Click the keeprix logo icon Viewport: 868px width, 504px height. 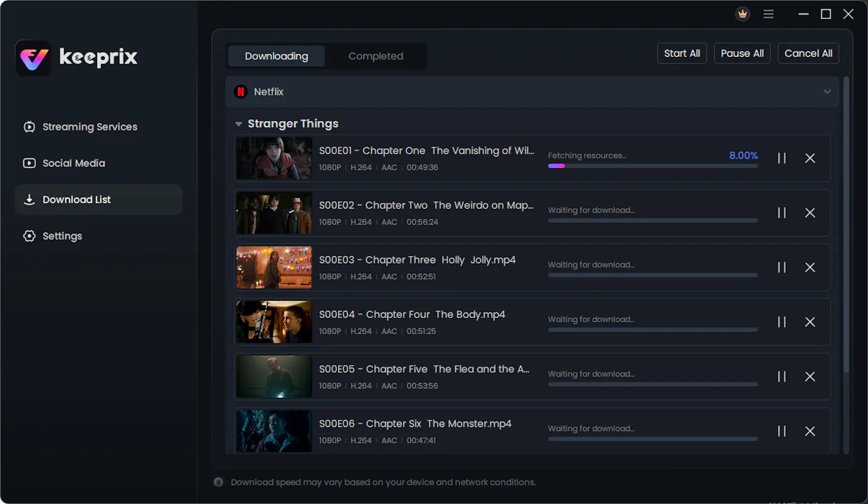click(x=34, y=58)
